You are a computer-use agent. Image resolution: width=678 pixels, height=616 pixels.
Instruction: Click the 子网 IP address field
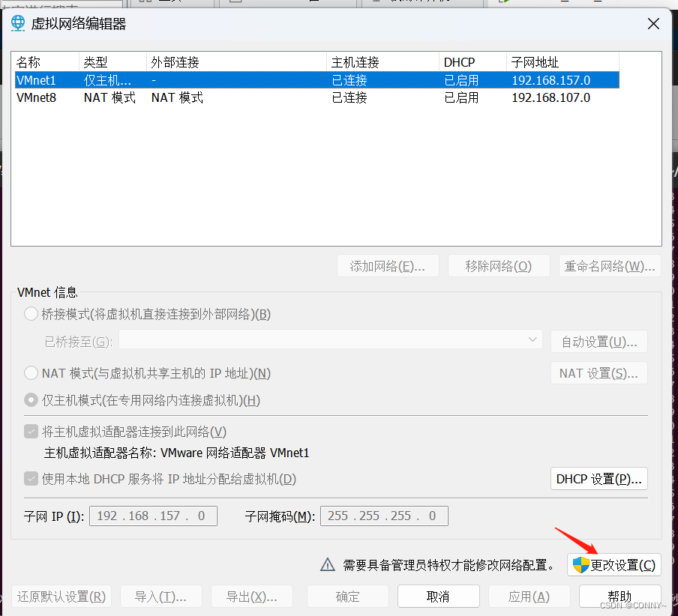(x=153, y=516)
